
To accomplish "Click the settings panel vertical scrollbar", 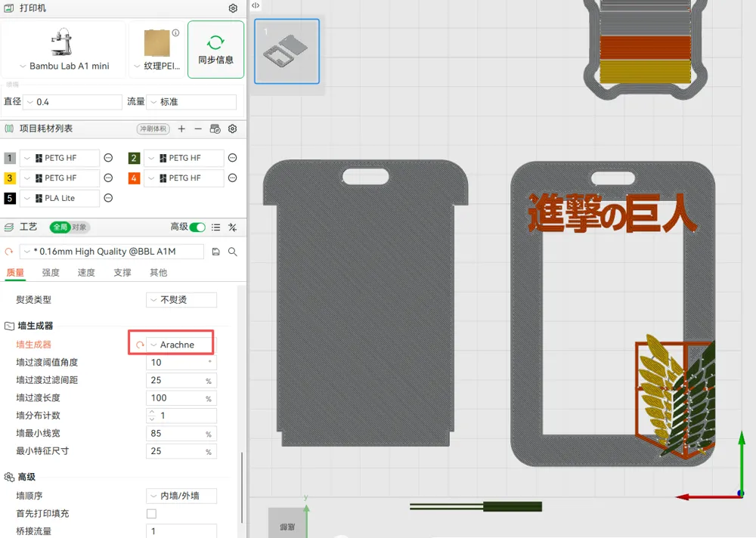I will 242,487.
